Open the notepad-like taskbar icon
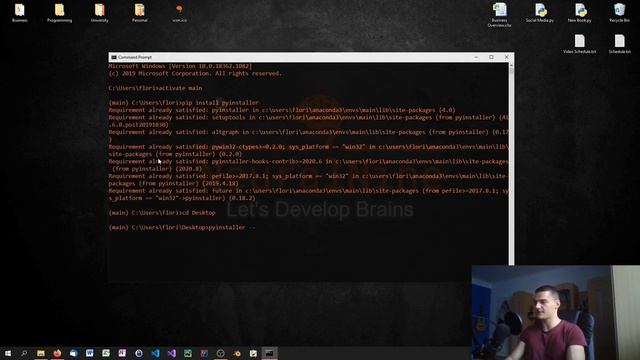 pos(253,353)
